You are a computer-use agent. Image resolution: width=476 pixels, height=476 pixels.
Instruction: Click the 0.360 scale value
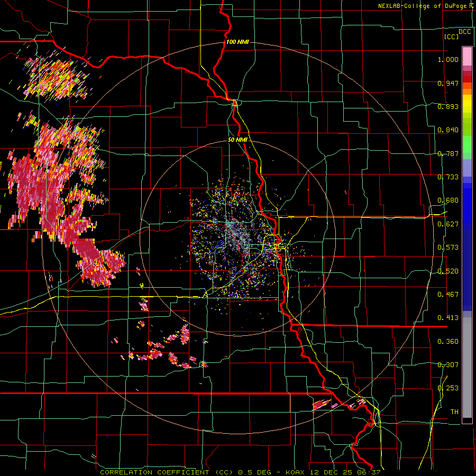[448, 341]
